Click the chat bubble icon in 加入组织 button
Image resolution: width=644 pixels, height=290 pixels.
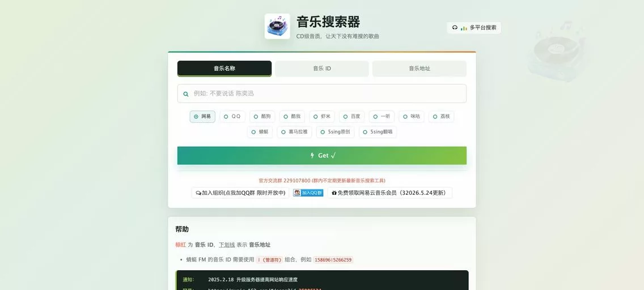pyautogui.click(x=198, y=193)
